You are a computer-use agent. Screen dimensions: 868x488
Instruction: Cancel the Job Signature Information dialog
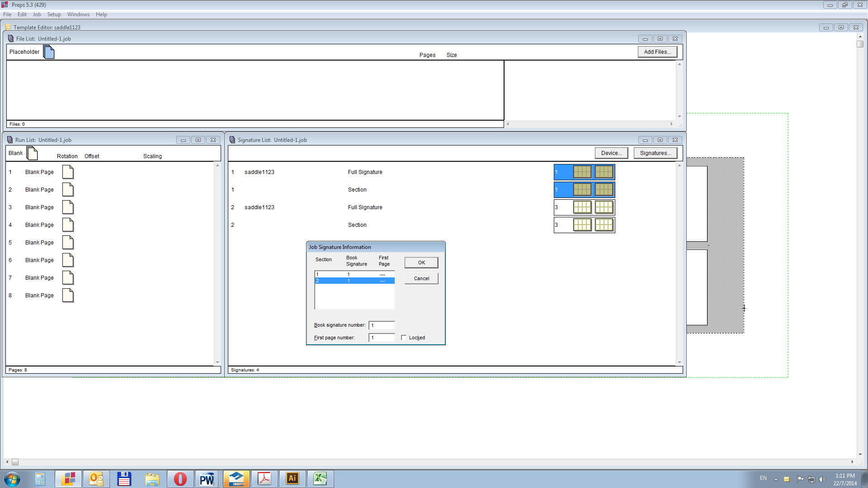421,278
